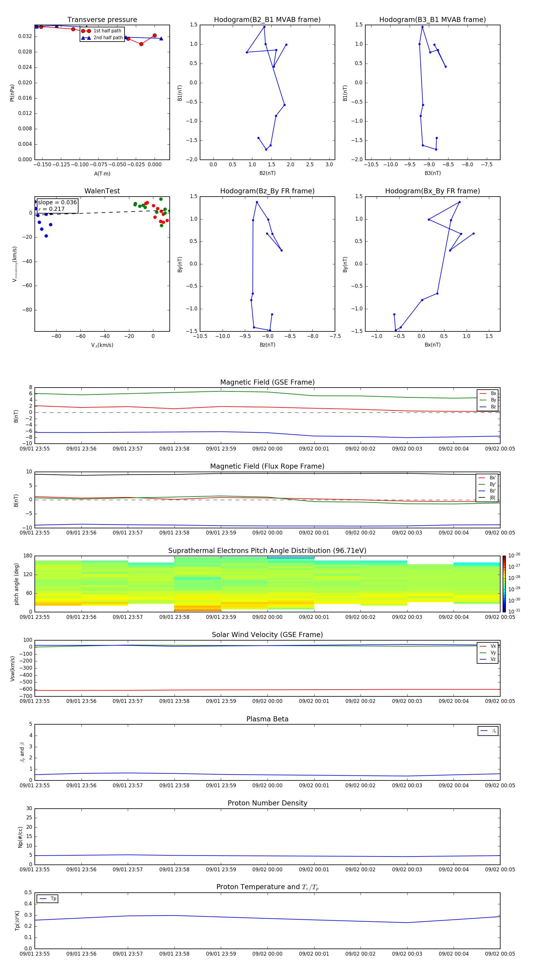The height and width of the screenshot is (980, 535).
Task: Click the pitch angle colorbar scale
Action: 504,584
